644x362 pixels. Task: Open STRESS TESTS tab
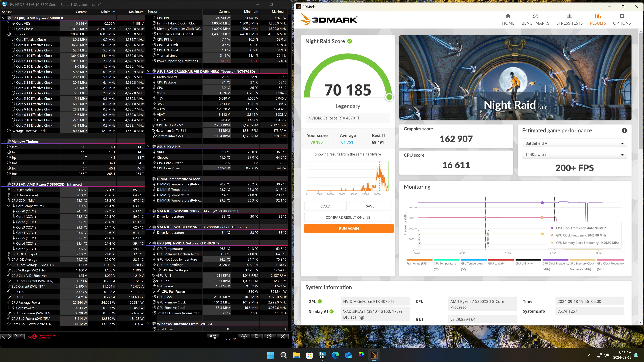[569, 19]
